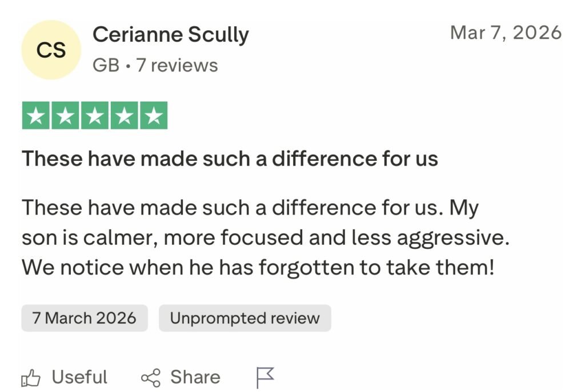Click the fifth green star
Screen dimensions: 585x392
click(x=153, y=115)
